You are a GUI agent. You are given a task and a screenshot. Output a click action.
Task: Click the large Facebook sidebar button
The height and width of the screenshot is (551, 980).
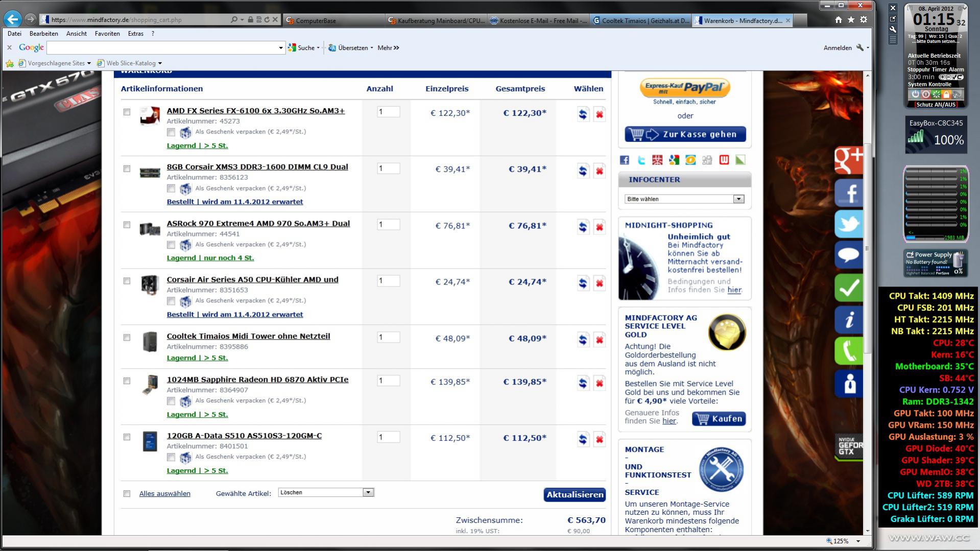(x=849, y=193)
